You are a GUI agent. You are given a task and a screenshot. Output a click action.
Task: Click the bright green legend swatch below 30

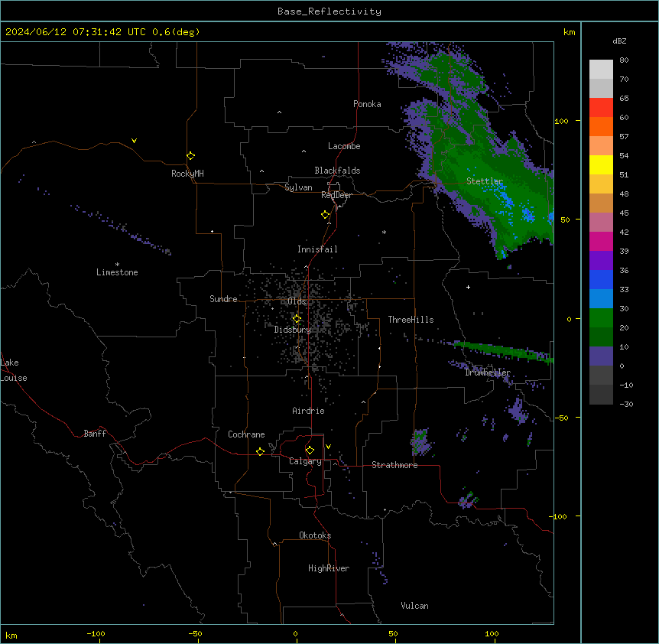(601, 318)
